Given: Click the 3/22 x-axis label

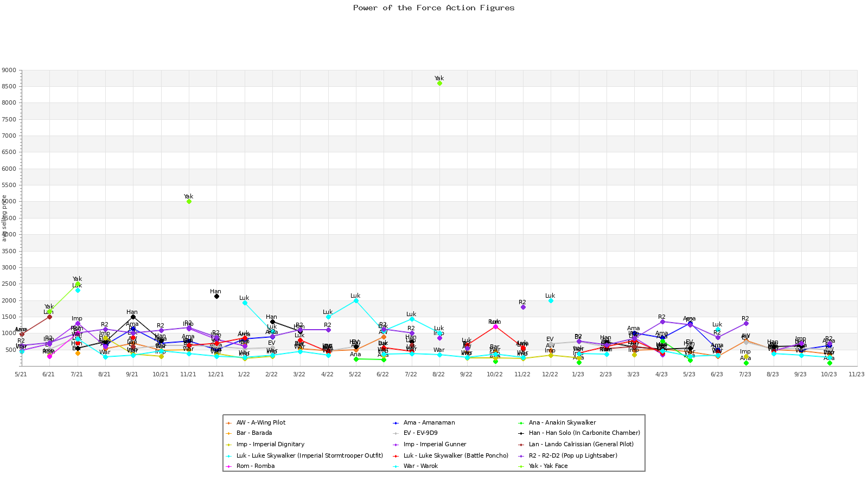Looking at the screenshot, I should (299, 374).
